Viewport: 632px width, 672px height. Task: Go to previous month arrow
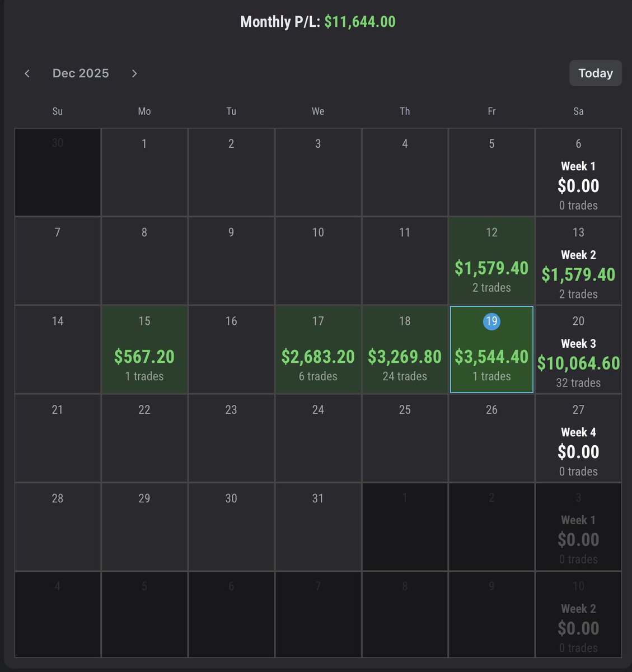pos(27,73)
